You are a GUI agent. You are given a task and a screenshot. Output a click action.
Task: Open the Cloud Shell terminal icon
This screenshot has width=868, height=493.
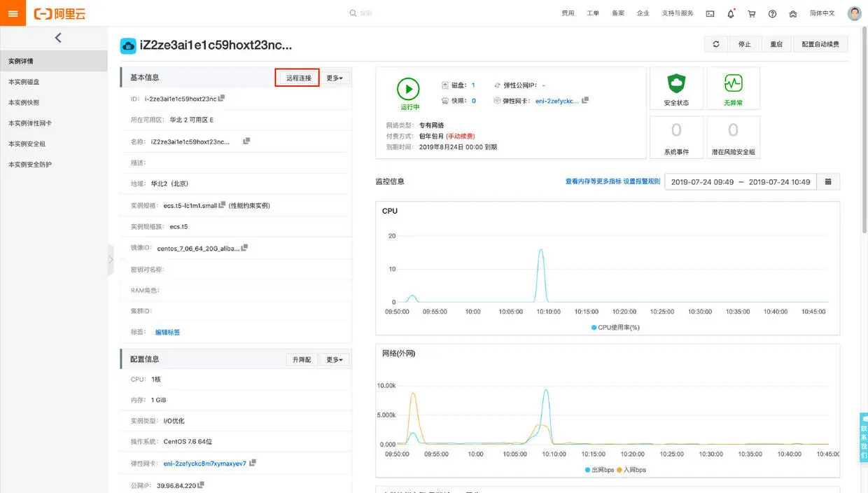(x=710, y=13)
